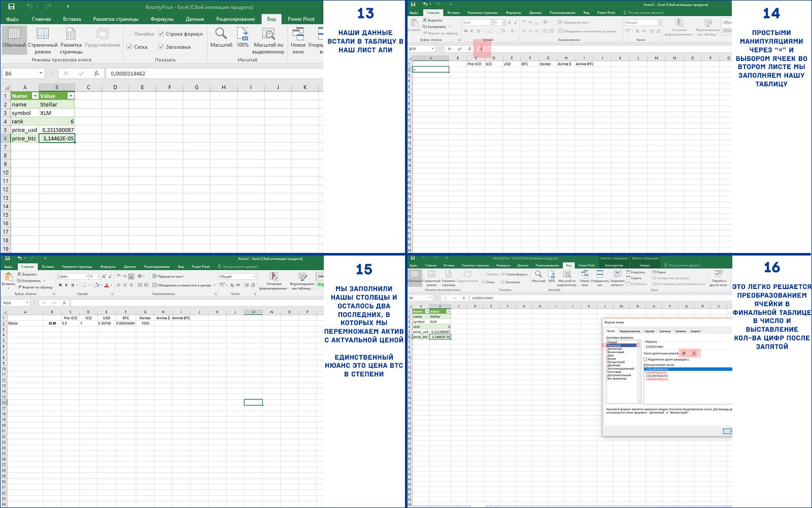Click the decimal places spinner in Формат ячеек dialog

(694, 353)
